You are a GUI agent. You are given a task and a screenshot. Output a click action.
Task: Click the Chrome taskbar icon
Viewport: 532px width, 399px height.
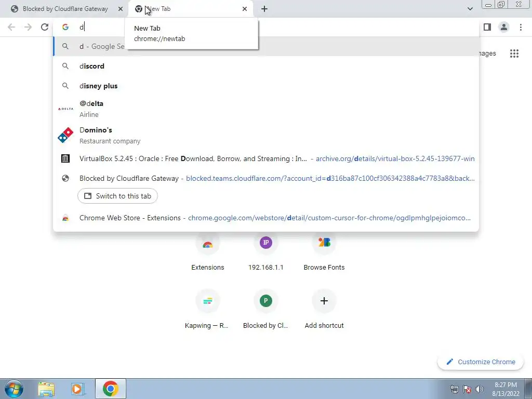click(x=111, y=389)
